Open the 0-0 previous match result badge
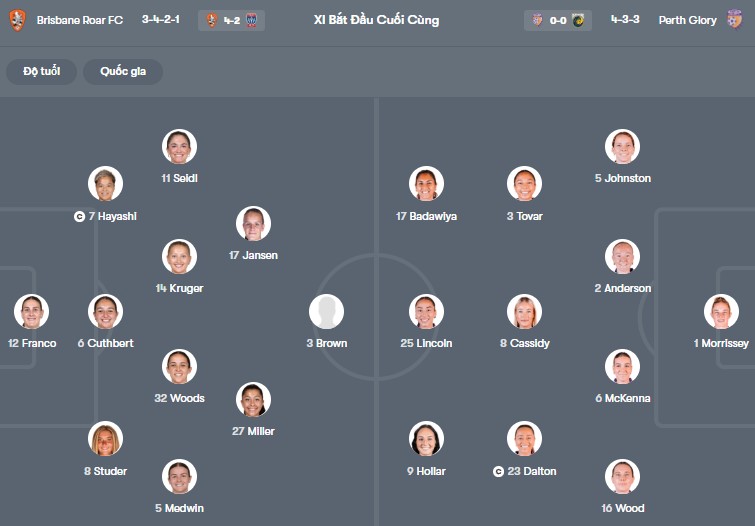The image size is (755, 526). coord(558,20)
